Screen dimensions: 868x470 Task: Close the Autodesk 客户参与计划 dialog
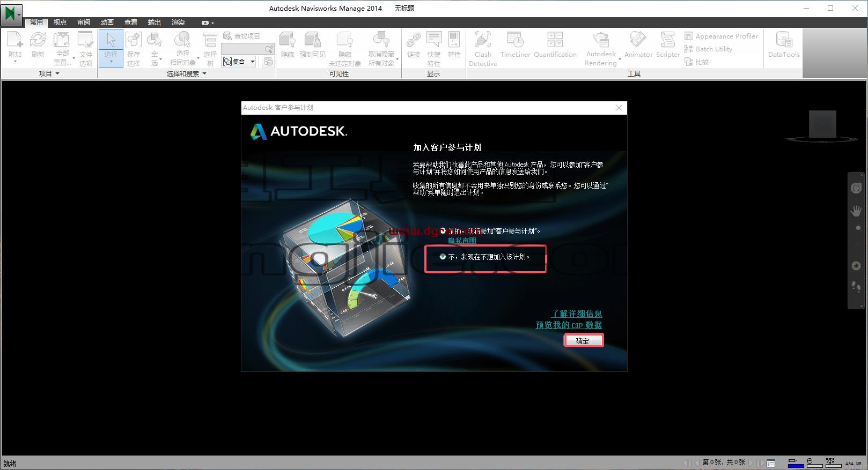(x=619, y=108)
